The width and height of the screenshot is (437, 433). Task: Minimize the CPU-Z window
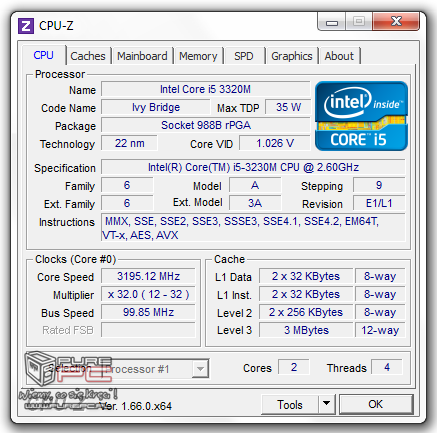332,22
